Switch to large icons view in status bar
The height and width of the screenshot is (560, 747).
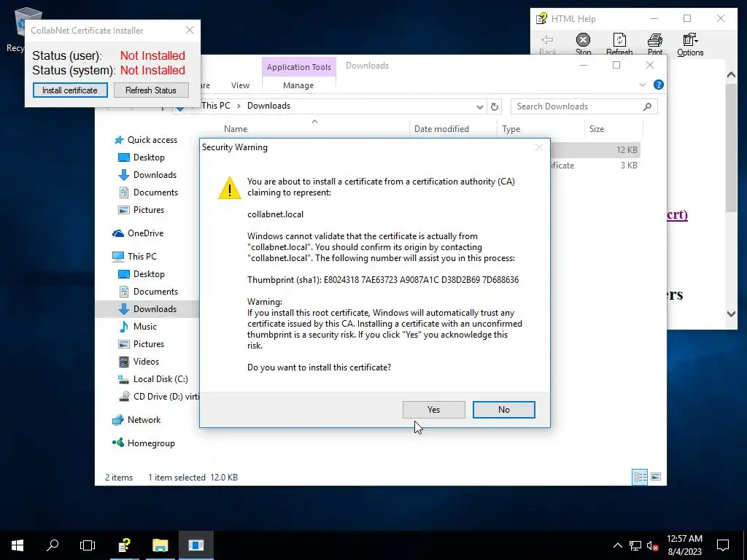click(656, 477)
